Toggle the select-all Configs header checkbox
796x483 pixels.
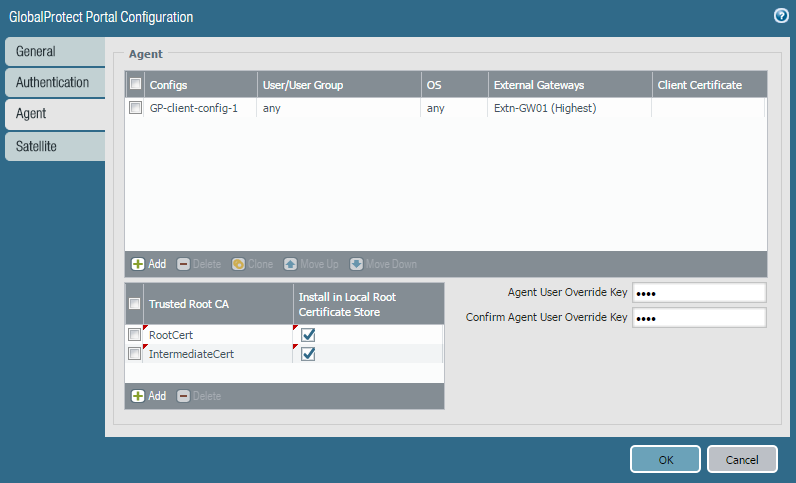[x=135, y=85]
